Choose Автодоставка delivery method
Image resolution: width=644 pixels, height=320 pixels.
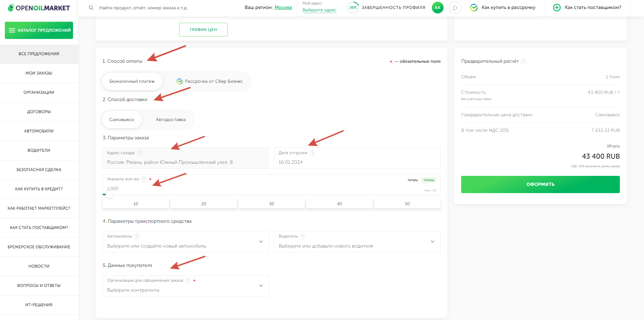pos(171,120)
